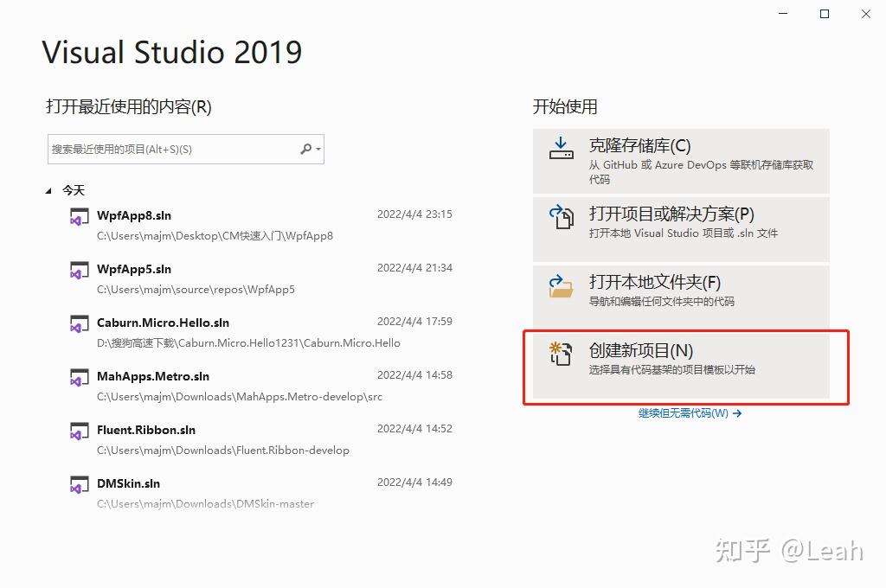Click the WpfApp8.sln solution file icon
Screen dimensions: 886x588
[79, 216]
